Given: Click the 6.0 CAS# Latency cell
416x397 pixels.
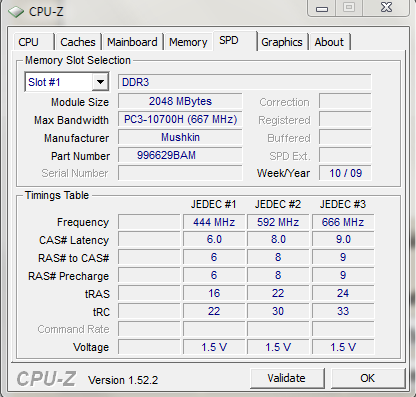Looking at the screenshot, I should pyautogui.click(x=214, y=240).
